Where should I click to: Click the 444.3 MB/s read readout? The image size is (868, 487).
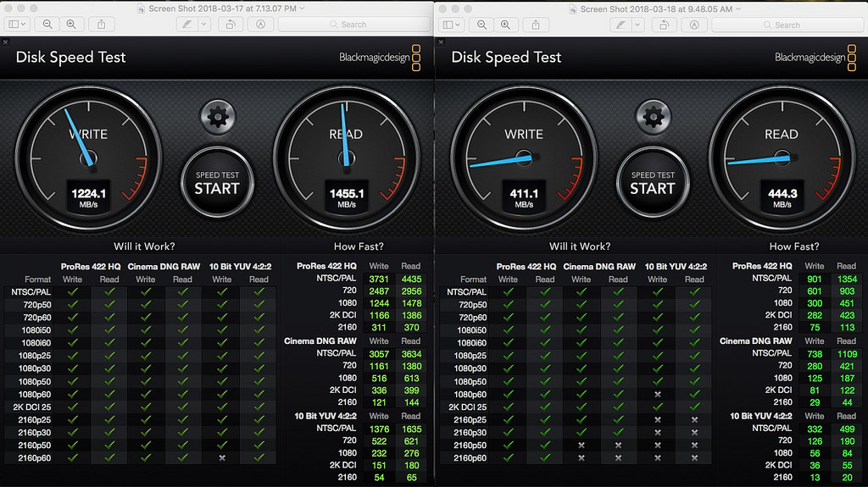[782, 196]
